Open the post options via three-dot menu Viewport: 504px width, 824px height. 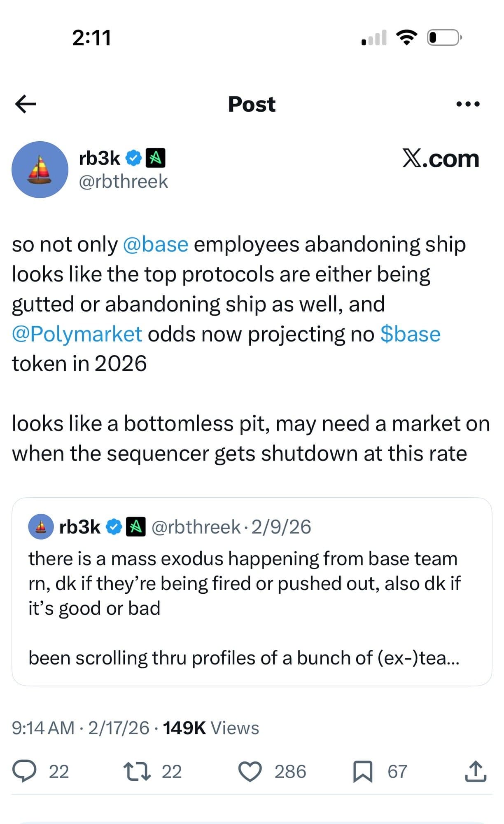point(467,104)
